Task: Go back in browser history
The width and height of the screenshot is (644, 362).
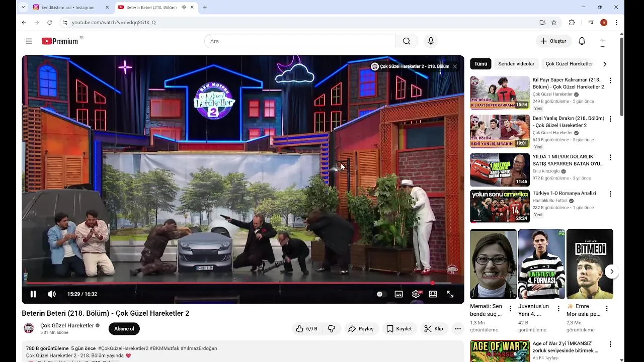Action: (x=24, y=23)
